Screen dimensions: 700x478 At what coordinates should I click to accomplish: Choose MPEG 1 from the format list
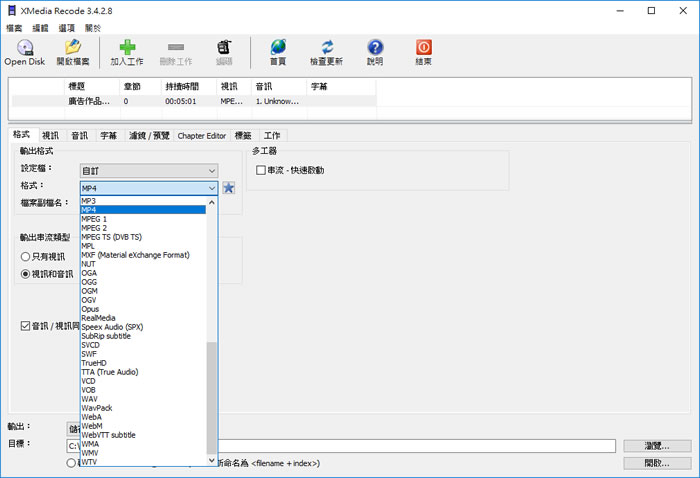click(143, 219)
